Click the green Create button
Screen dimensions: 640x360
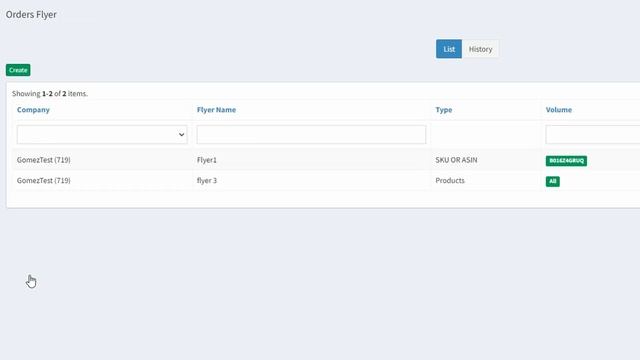point(18,70)
